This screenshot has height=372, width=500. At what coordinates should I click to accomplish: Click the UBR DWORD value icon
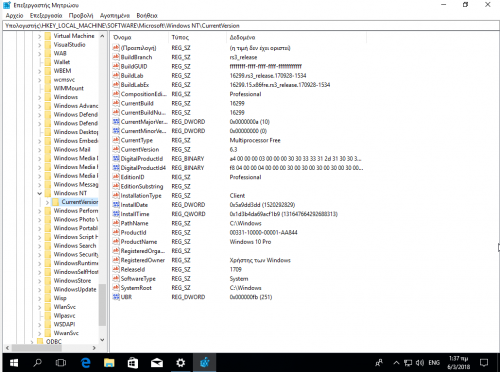click(116, 297)
